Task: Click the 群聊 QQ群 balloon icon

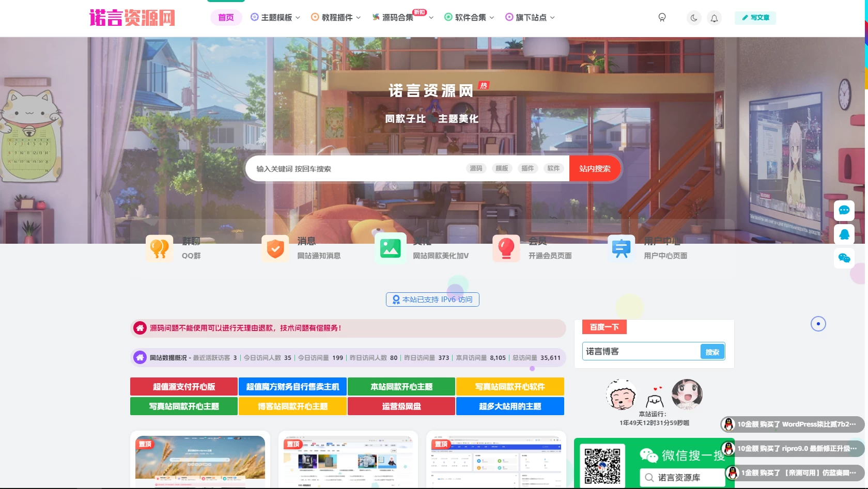Action: coord(159,248)
